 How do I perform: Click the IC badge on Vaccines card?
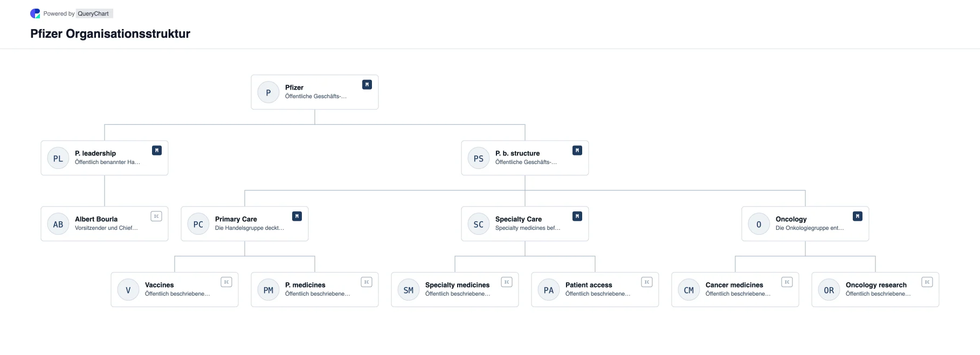[226, 282]
